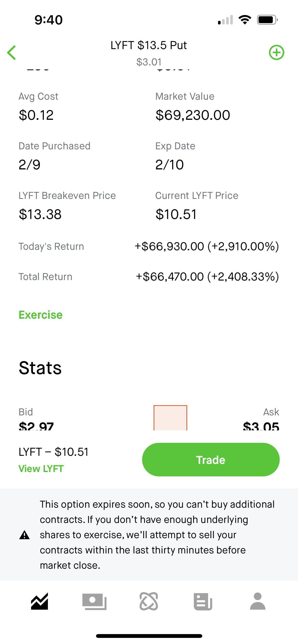This screenshot has width=298, height=644.
Task: Tap the Wi-Fi status icon
Action: [245, 20]
